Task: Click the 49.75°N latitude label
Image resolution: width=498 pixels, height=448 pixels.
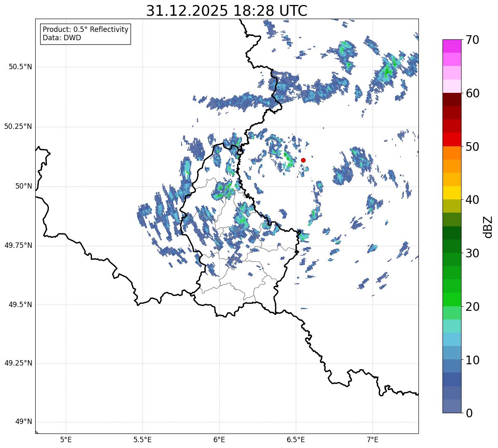Action: [x=18, y=245]
